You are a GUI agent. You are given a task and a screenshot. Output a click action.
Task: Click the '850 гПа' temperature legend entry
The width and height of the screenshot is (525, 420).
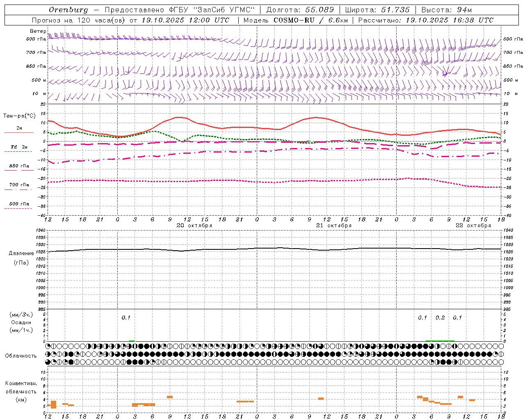click(19, 166)
